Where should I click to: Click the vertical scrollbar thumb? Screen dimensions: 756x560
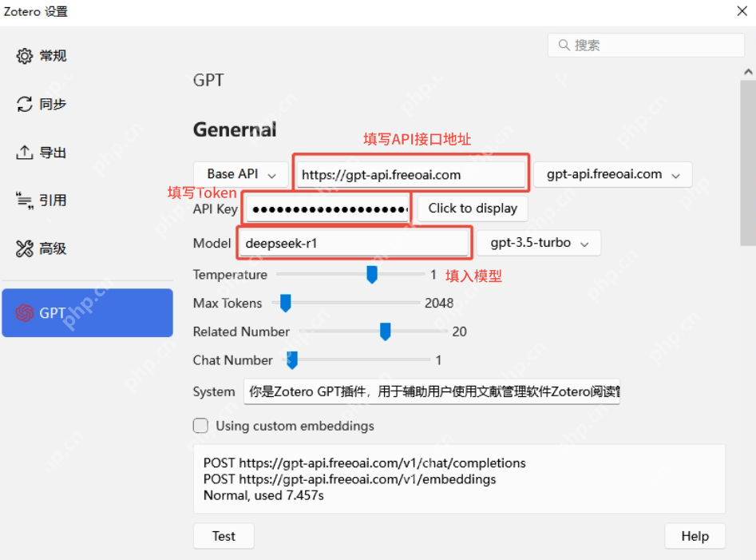(748, 164)
